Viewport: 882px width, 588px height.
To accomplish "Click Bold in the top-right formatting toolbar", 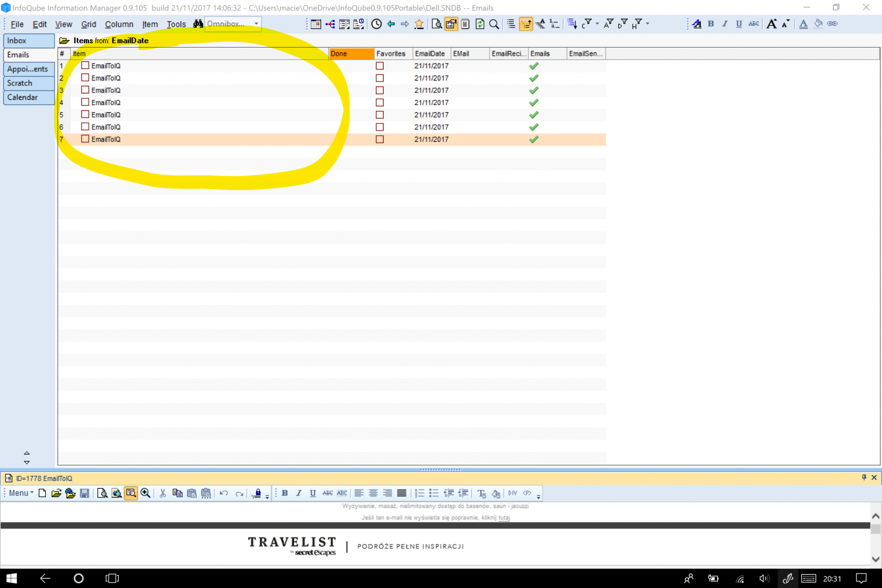I will 710,24.
